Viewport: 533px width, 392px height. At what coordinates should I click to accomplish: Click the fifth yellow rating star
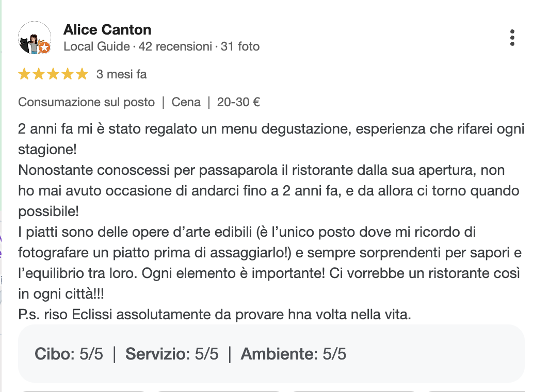pos(82,74)
